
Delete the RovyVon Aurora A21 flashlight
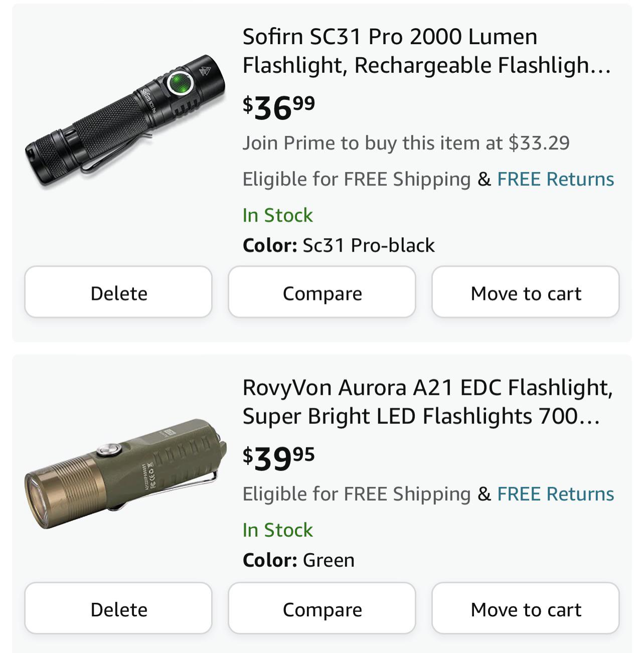[x=118, y=608]
